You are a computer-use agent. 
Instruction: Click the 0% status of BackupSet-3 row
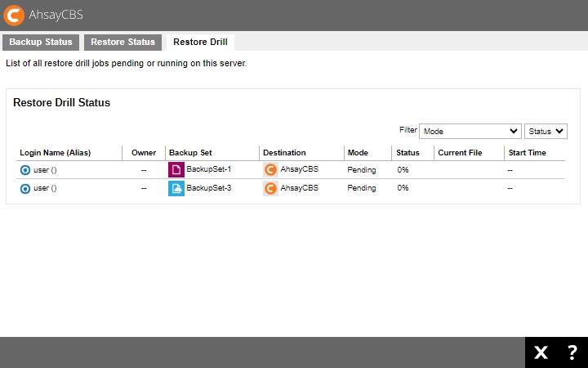tap(403, 188)
